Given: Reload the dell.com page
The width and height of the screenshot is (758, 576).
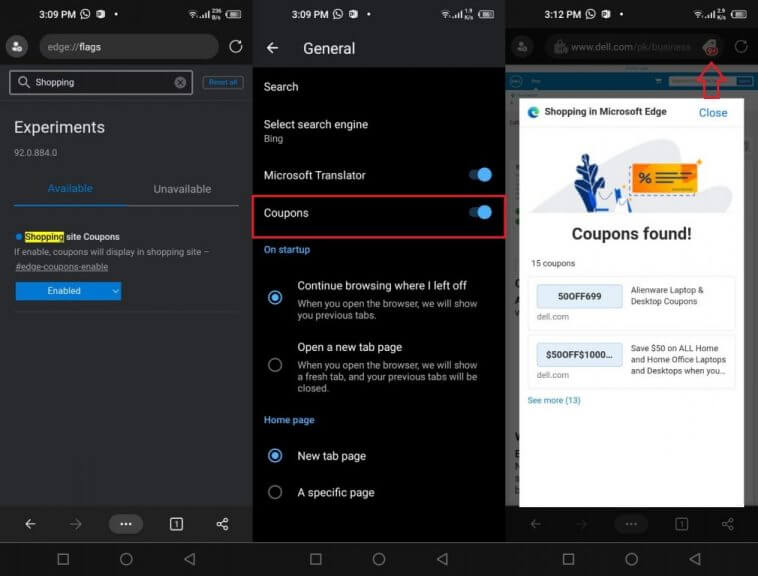Looking at the screenshot, I should [x=741, y=47].
